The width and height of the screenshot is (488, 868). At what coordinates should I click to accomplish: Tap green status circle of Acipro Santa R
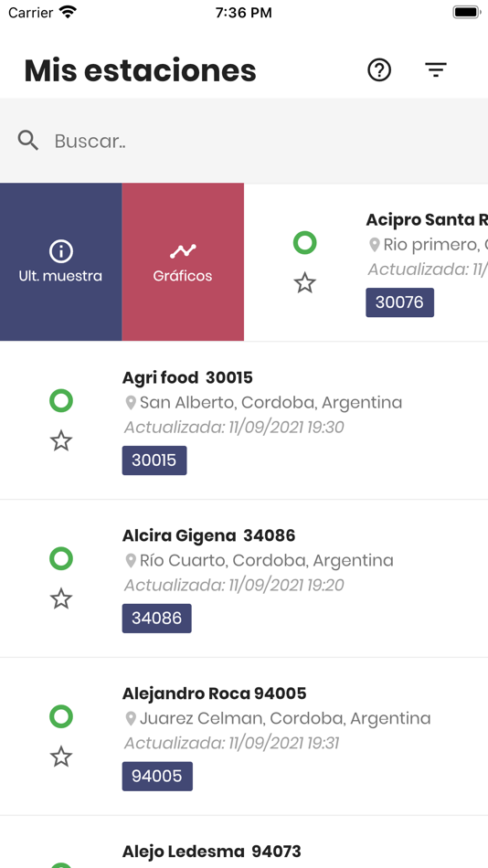(304, 243)
